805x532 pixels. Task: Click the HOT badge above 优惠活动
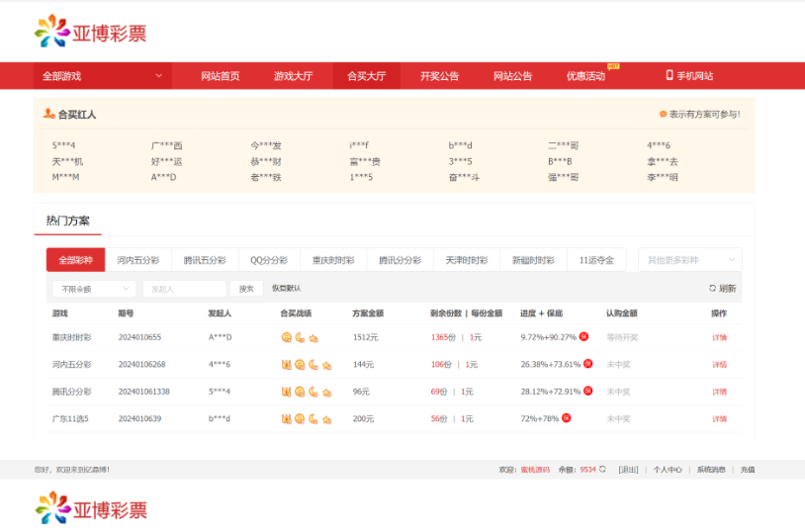coord(613,66)
